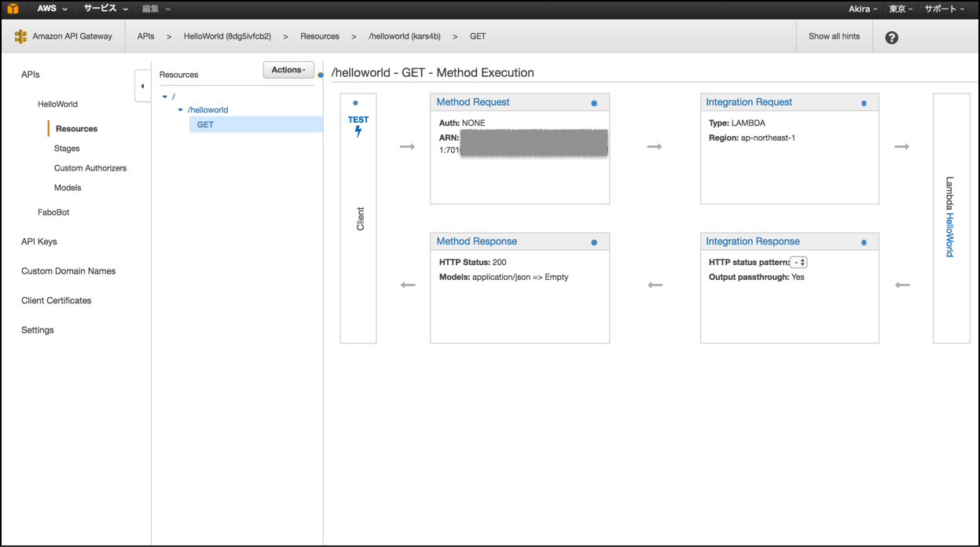
Task: Select Models under the HelloWorld API
Action: pyautogui.click(x=68, y=187)
